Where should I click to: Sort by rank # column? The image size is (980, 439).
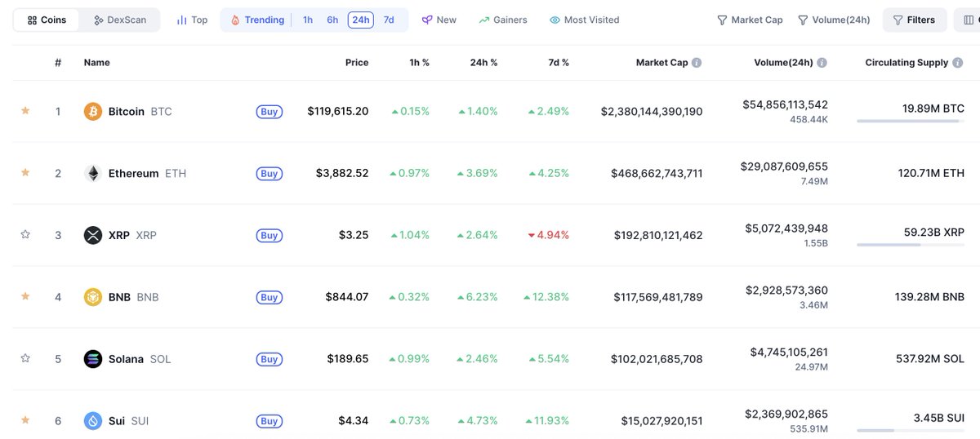pos(58,63)
